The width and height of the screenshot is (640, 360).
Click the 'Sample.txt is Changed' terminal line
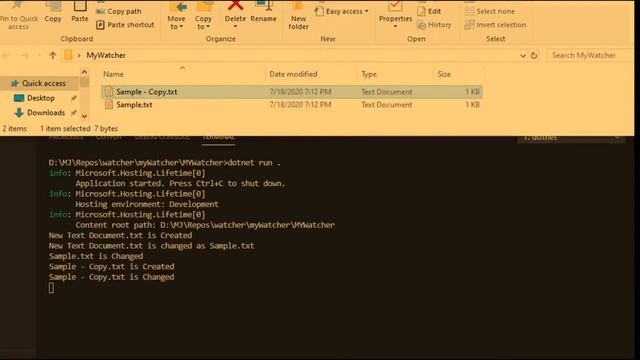coord(96,256)
